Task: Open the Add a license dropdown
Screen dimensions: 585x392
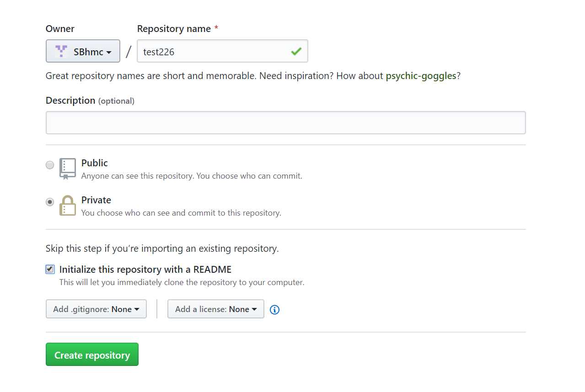Action: [x=215, y=309]
